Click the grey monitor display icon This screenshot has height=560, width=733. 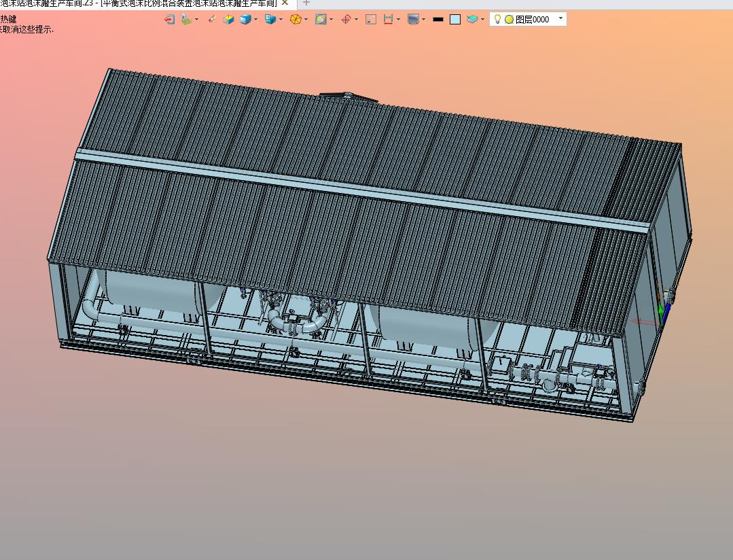(413, 19)
